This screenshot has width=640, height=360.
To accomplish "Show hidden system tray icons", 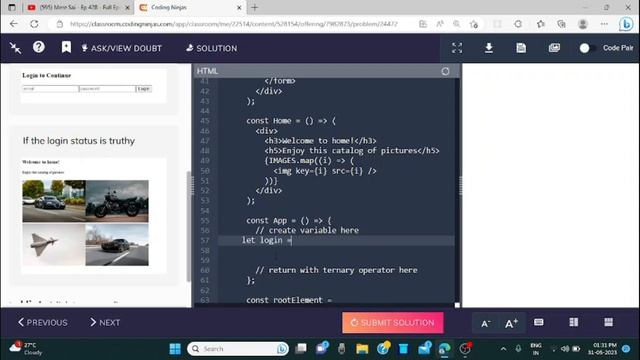I will tap(503, 349).
